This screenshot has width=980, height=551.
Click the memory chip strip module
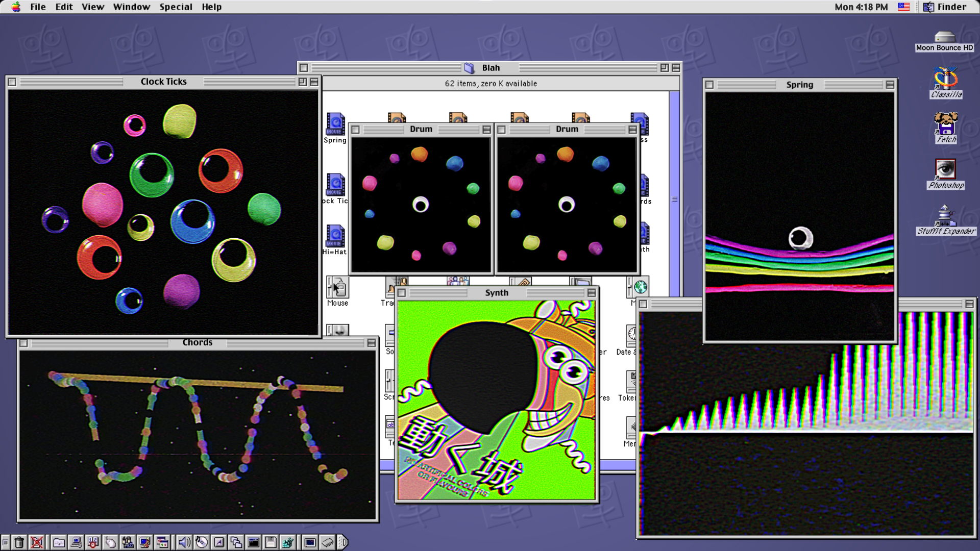click(x=327, y=542)
